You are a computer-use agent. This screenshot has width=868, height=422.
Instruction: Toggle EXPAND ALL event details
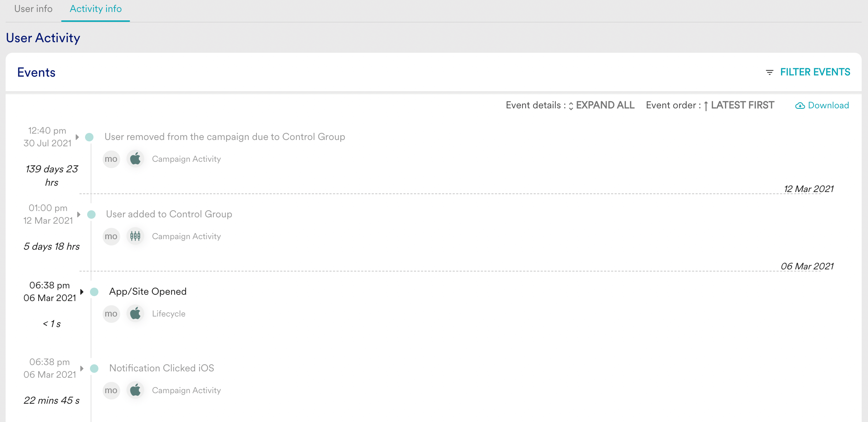[605, 105]
